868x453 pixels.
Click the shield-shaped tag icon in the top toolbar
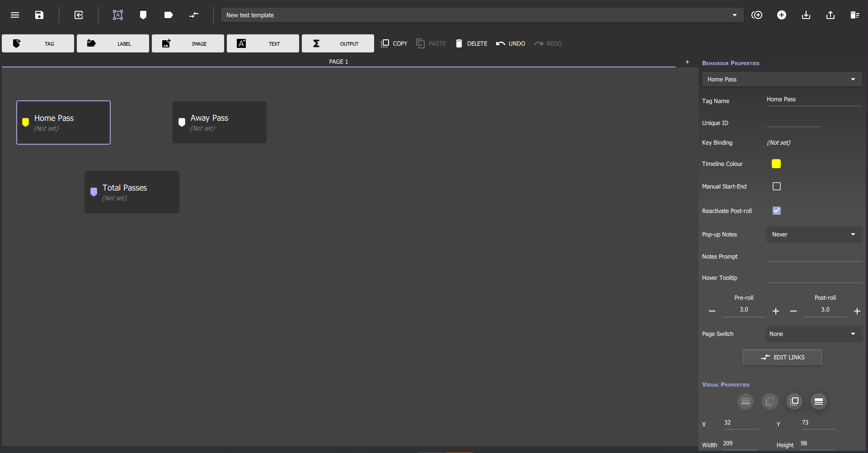(143, 15)
